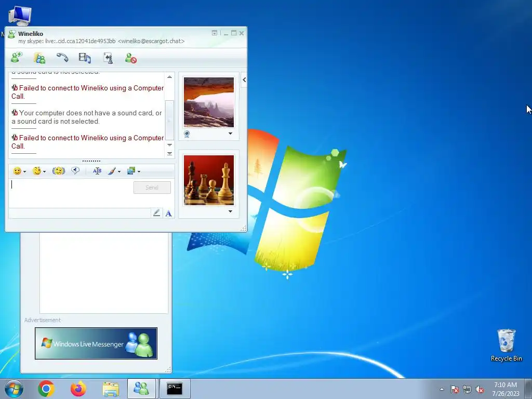Open backgrounds picture icon
532x399 pixels.
point(131,171)
